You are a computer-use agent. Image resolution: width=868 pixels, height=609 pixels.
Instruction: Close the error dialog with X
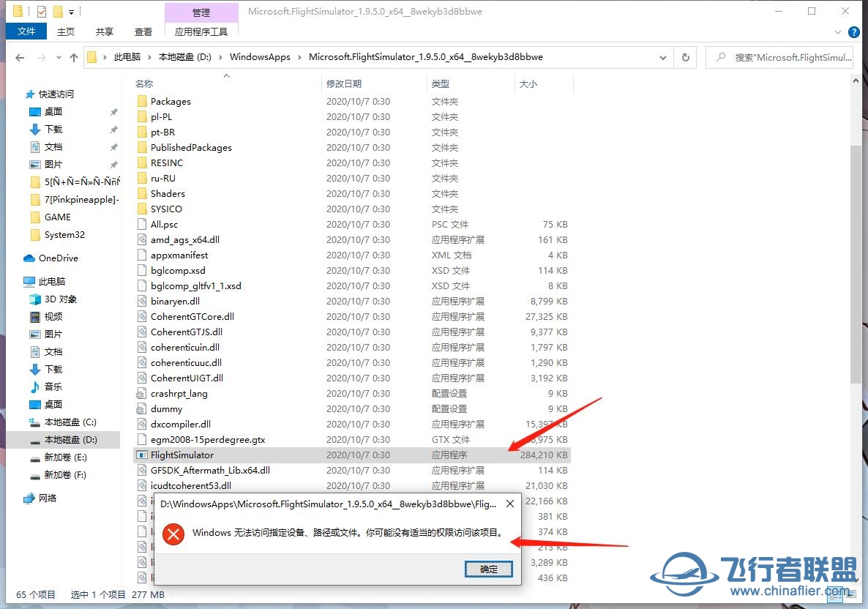[x=510, y=504]
